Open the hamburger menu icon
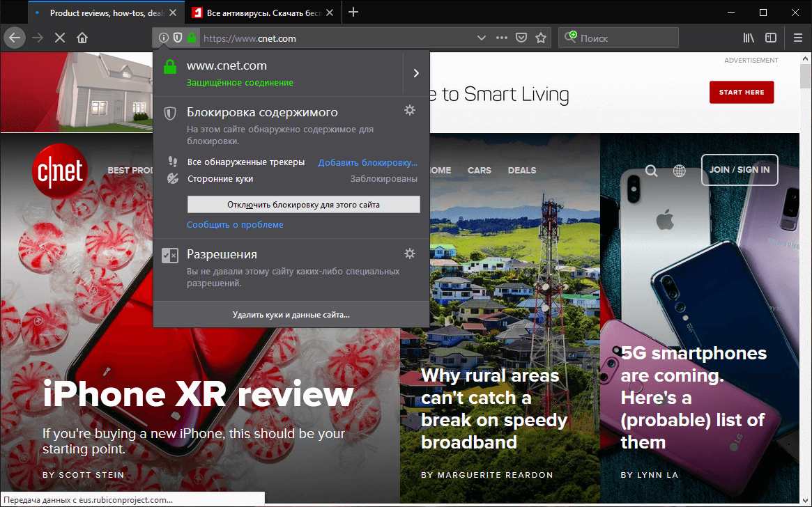812x507 pixels. coord(797,38)
